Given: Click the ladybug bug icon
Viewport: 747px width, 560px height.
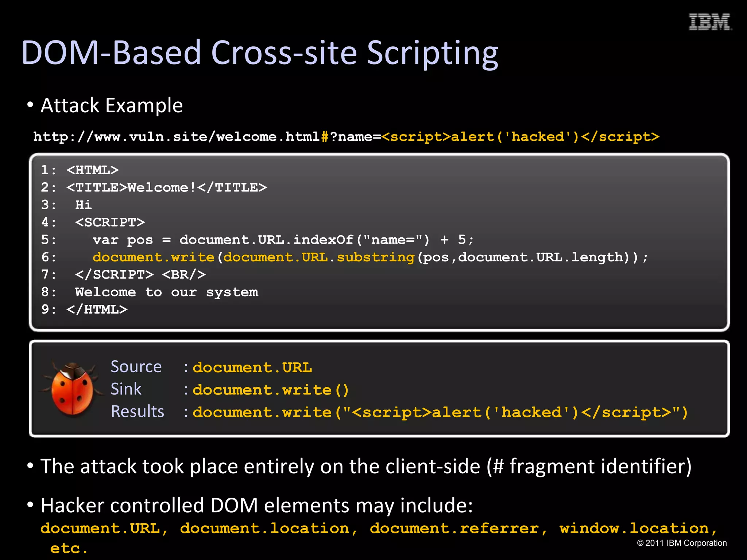Looking at the screenshot, I should pos(72,389).
